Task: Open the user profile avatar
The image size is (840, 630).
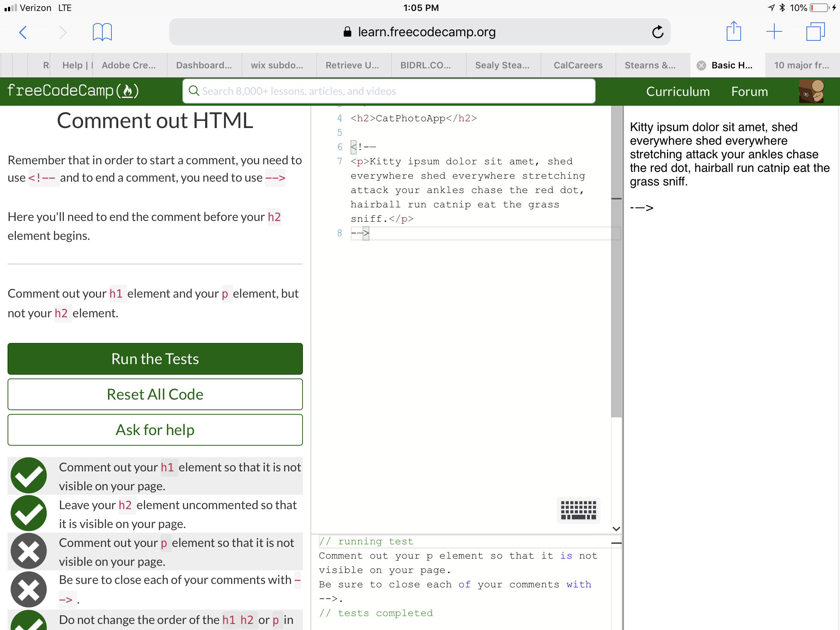Action: (x=811, y=91)
